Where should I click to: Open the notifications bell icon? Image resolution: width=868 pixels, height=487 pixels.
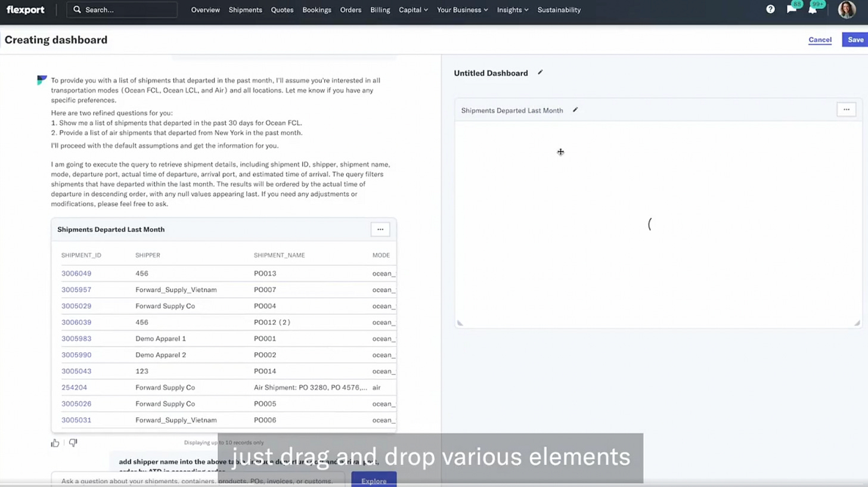[x=813, y=10]
